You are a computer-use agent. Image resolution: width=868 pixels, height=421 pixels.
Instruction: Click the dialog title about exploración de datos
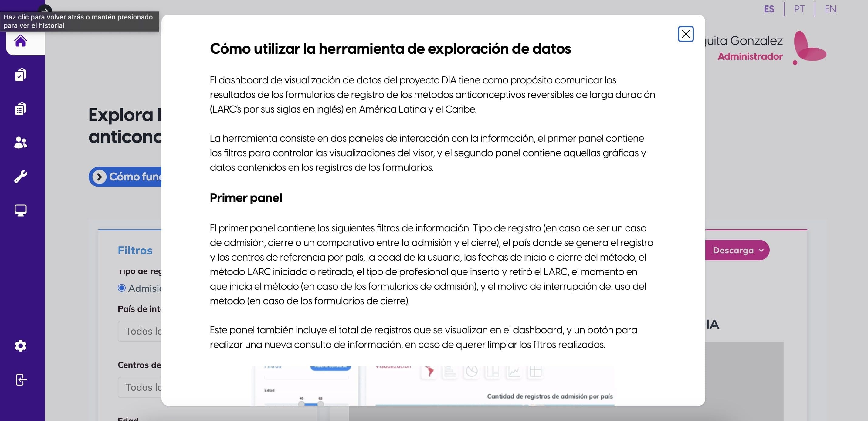[x=390, y=49]
